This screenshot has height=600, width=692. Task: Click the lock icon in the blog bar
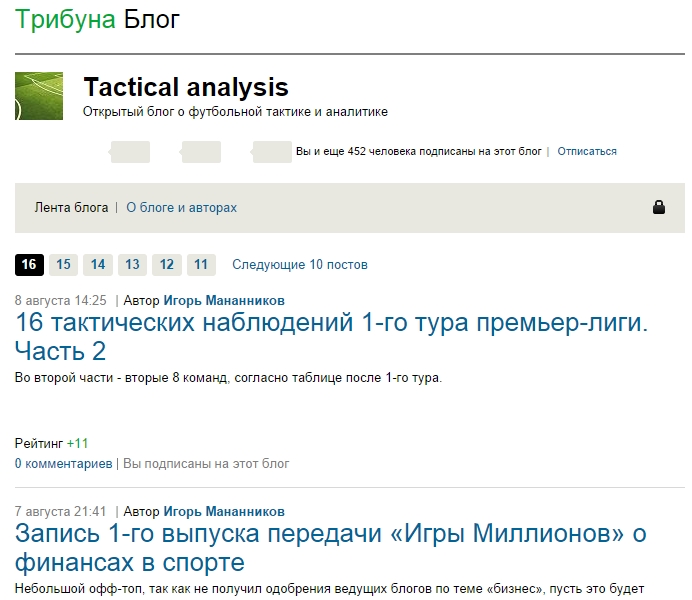(659, 207)
